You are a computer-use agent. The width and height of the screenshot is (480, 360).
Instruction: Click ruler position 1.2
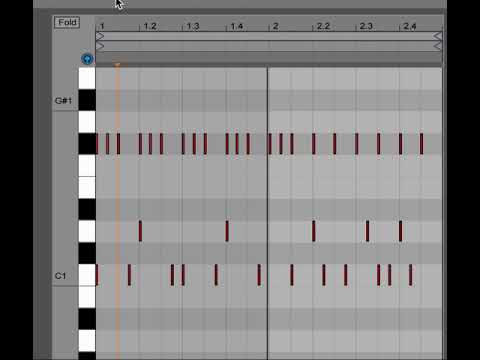150,26
